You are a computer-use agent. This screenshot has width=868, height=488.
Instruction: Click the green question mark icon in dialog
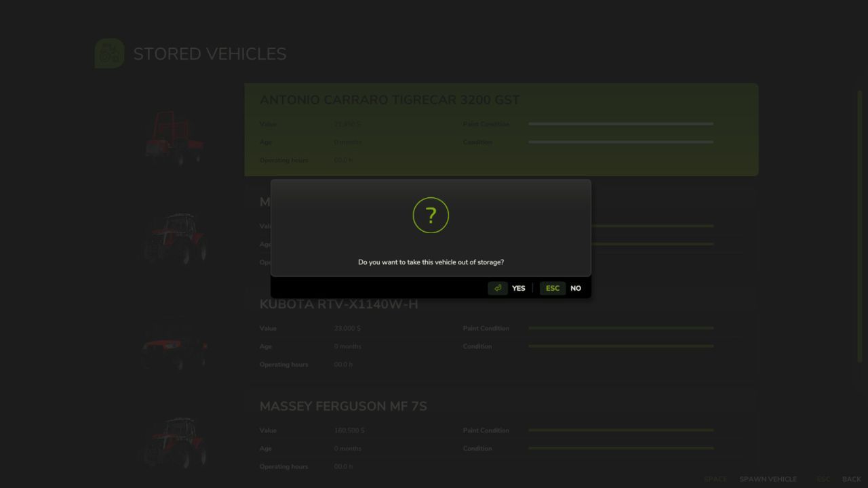pyautogui.click(x=431, y=215)
